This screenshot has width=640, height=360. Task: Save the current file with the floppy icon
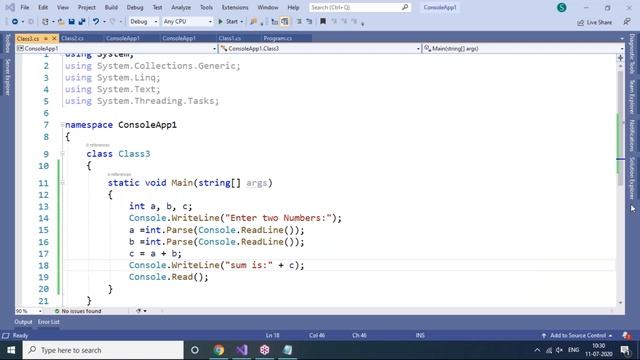(71, 22)
